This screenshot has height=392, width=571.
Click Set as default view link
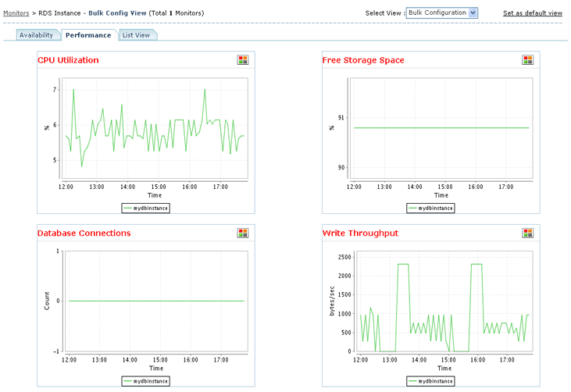533,13
